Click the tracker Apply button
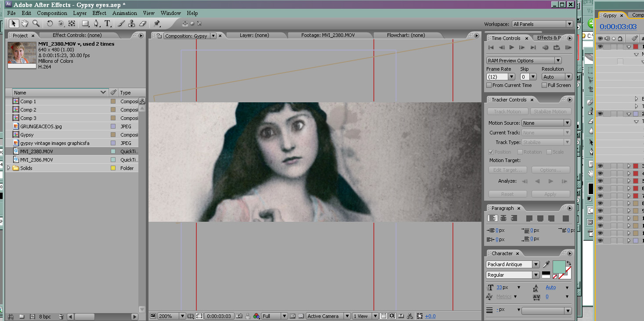 click(551, 194)
